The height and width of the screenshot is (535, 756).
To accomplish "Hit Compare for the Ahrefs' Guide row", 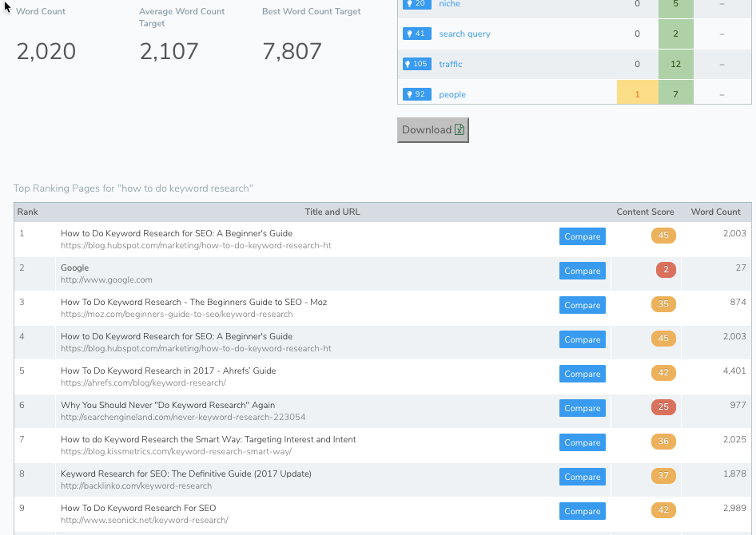I will click(x=582, y=374).
